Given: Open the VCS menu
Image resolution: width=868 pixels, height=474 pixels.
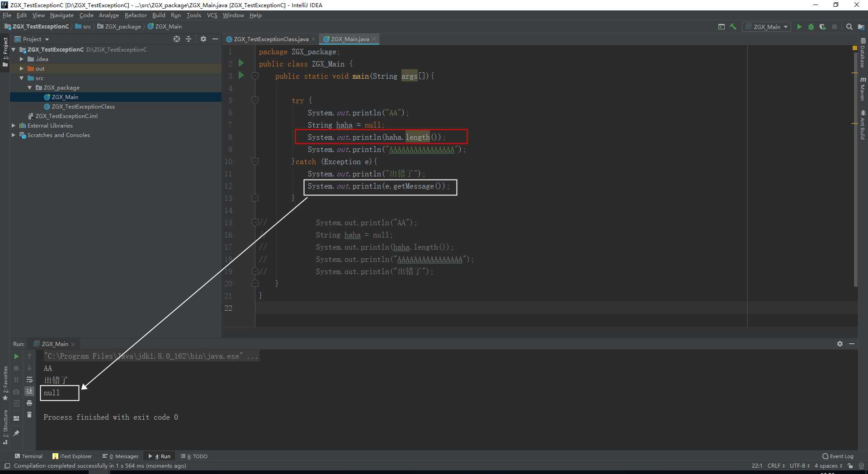Looking at the screenshot, I should coord(212,15).
